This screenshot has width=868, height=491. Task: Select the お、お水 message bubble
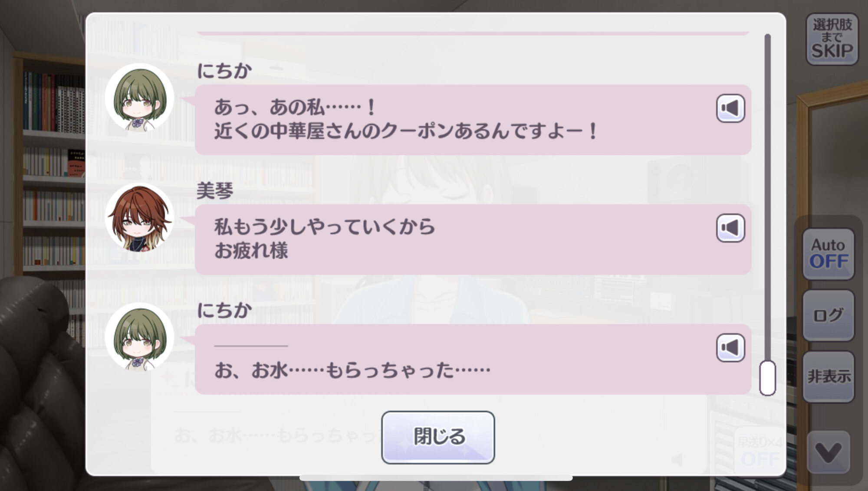(473, 359)
